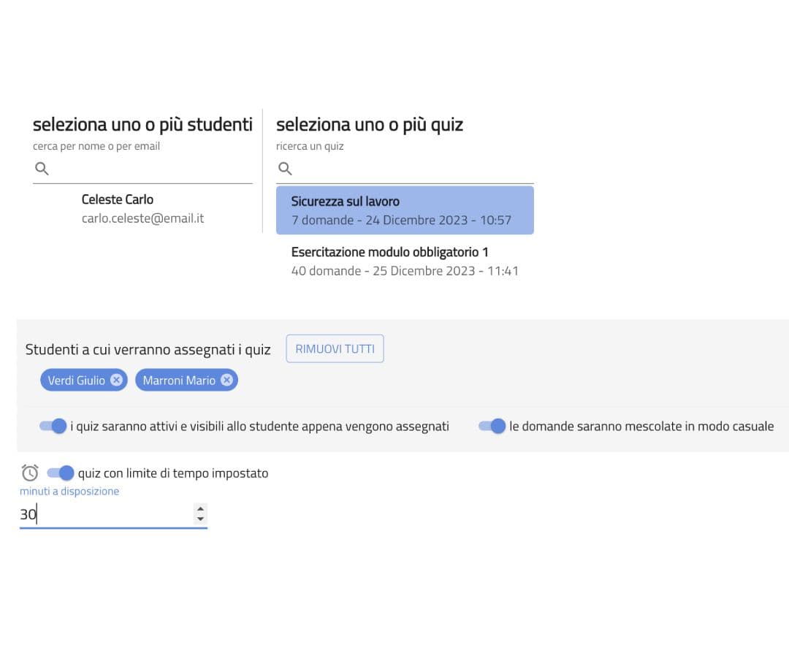This screenshot has width=789, height=672.
Task: Click the quiz search magnifier icon
Action: click(286, 169)
